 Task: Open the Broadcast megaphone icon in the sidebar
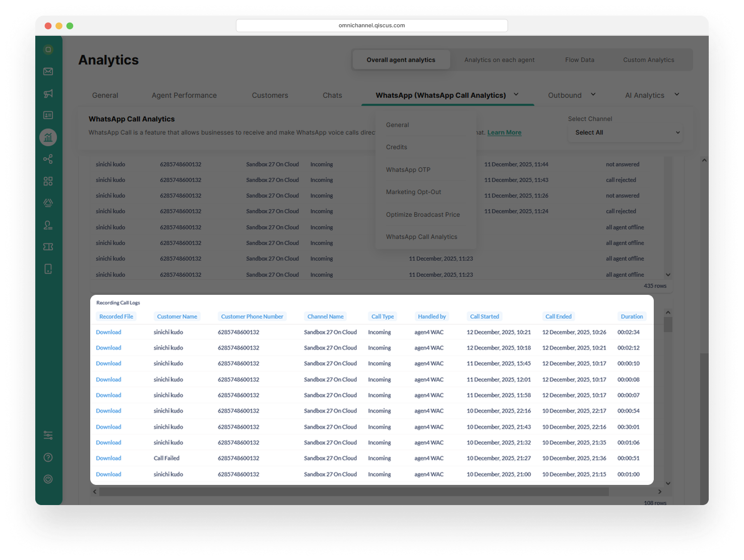coord(48,93)
